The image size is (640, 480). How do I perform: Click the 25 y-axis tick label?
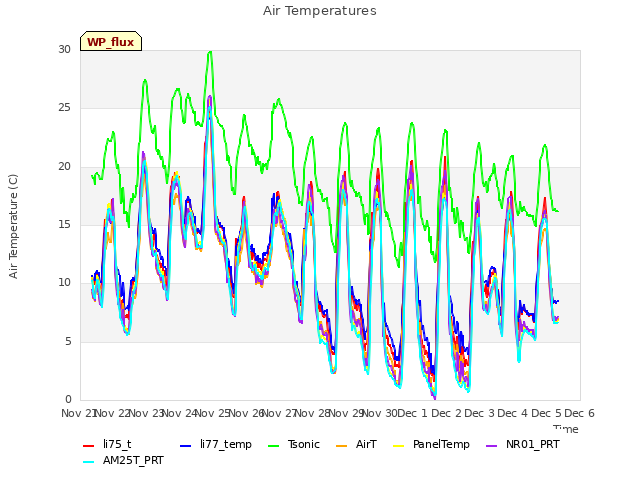pyautogui.click(x=64, y=108)
